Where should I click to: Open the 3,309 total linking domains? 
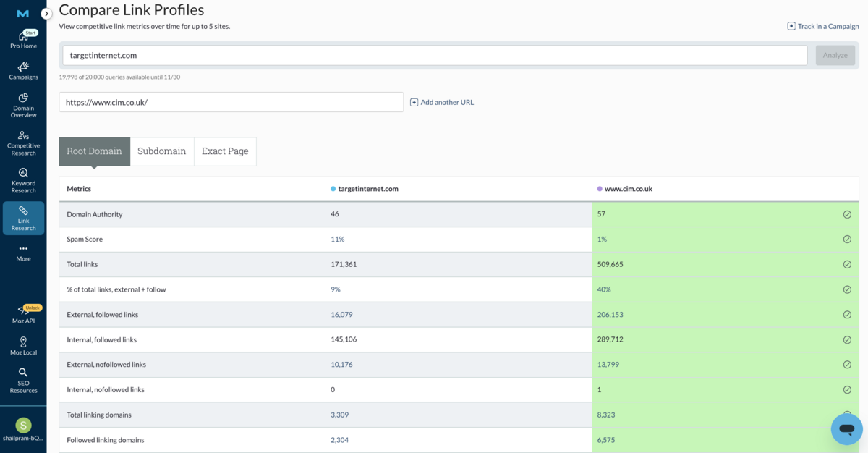(340, 415)
